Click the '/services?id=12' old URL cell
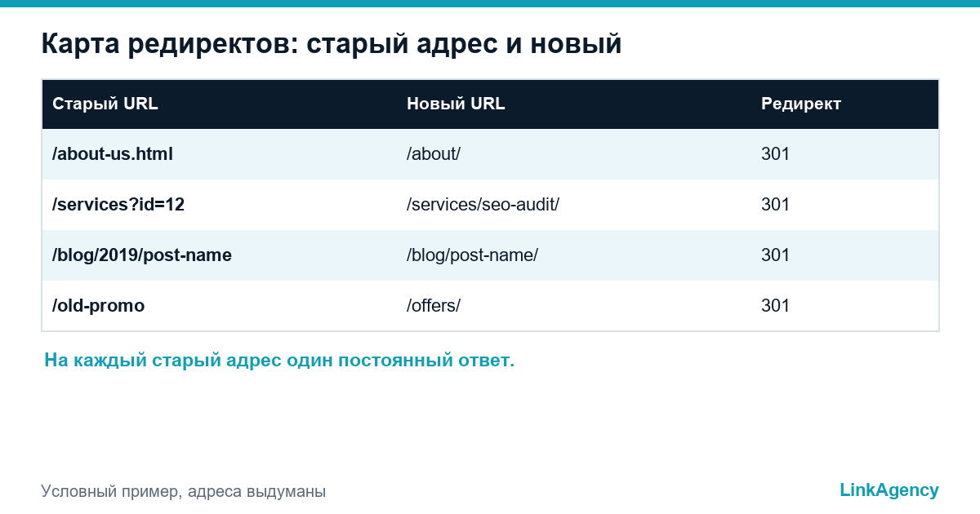The height and width of the screenshot is (514, 980). 118,204
